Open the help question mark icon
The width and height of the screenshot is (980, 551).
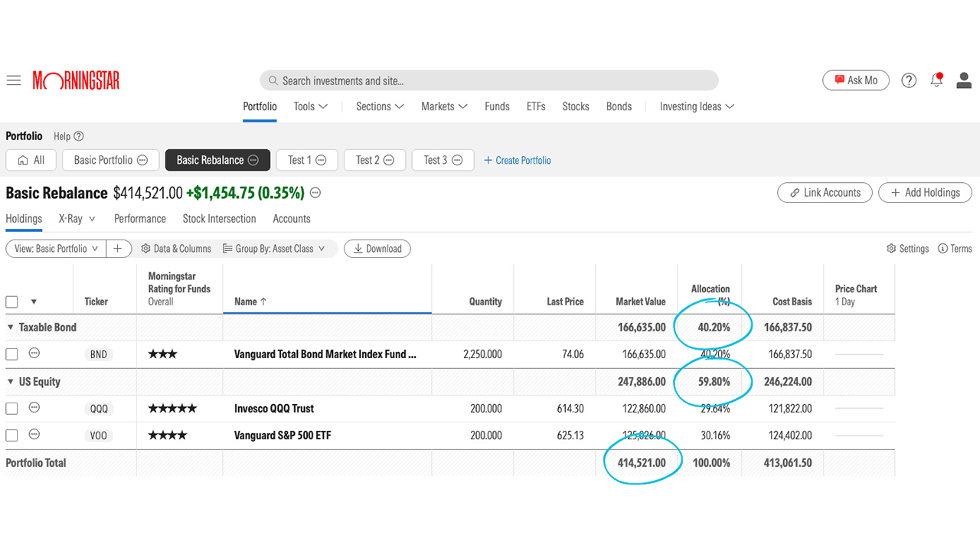click(x=908, y=80)
